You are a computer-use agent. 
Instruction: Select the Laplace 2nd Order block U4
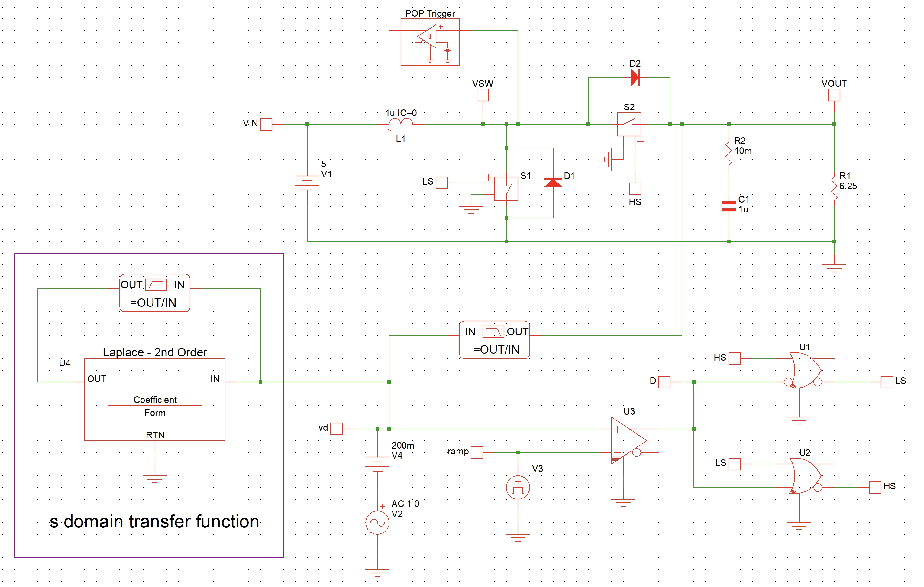click(155, 399)
